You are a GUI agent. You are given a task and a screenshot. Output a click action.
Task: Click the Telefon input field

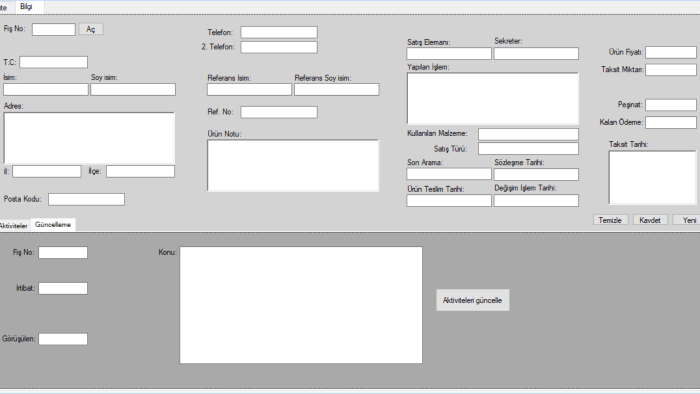click(279, 32)
